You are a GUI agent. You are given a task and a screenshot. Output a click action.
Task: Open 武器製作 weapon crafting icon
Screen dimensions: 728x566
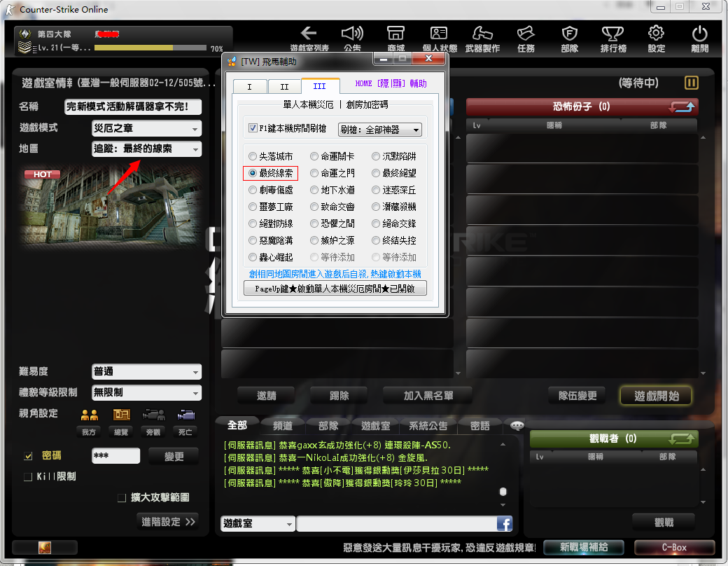coord(482,34)
